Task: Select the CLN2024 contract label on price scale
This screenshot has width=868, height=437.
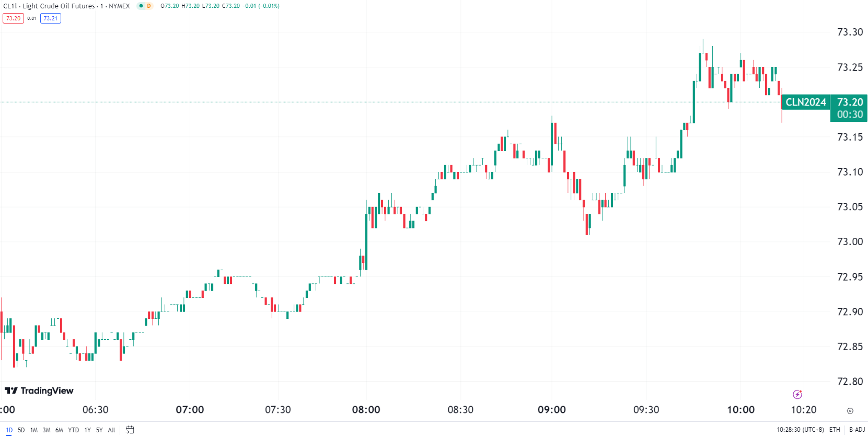Action: pyautogui.click(x=805, y=102)
